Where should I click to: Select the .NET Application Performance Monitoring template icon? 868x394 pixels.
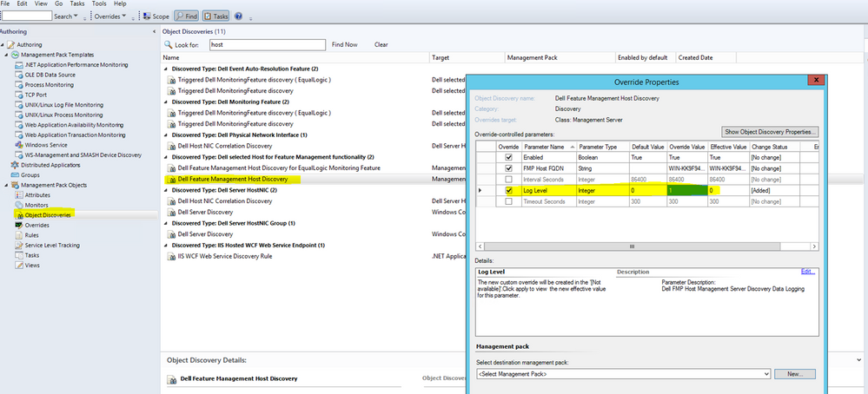pos(19,64)
